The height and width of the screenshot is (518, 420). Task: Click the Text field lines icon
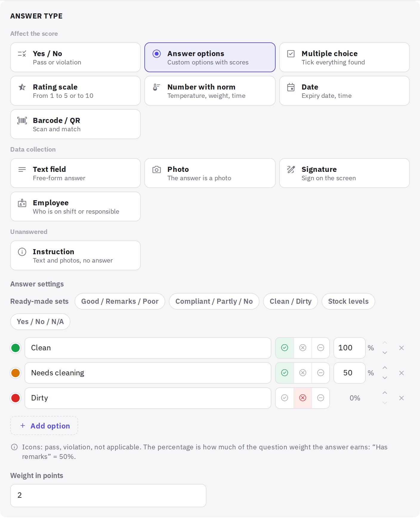point(22,169)
